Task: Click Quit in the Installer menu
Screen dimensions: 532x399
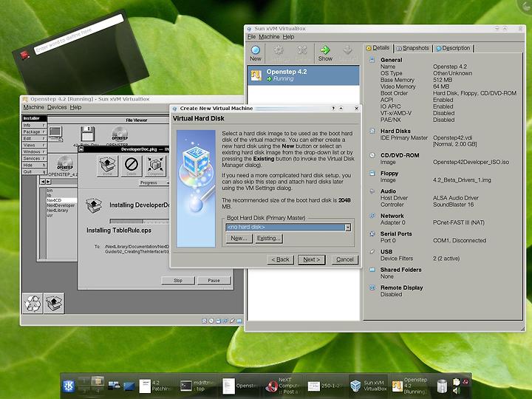Action: coord(34,171)
